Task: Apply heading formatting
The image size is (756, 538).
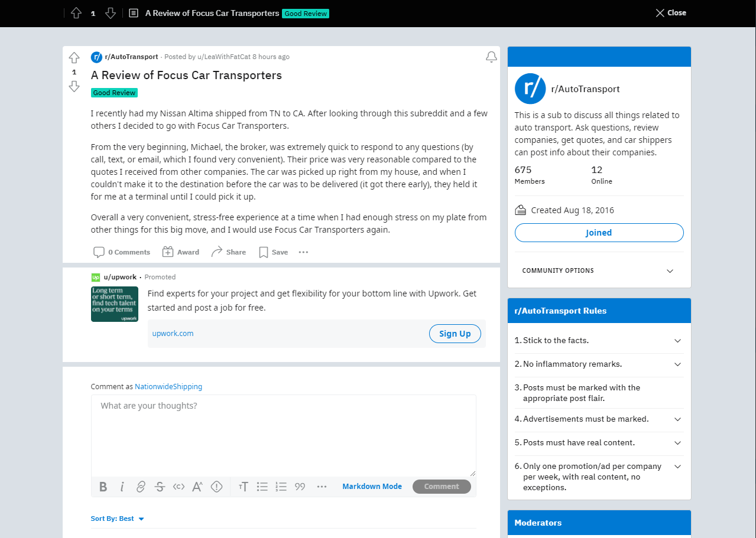Action: pyautogui.click(x=243, y=487)
